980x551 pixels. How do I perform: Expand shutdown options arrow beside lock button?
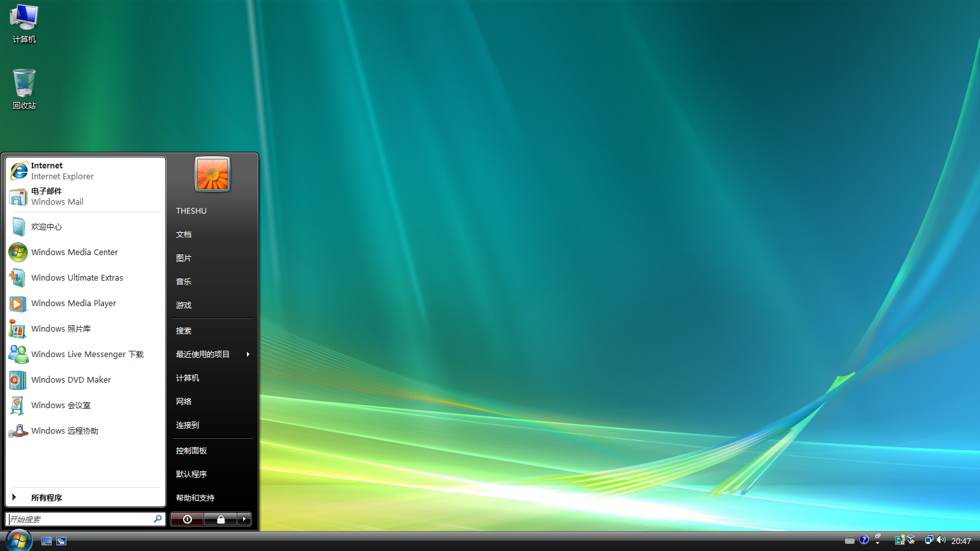pos(244,519)
